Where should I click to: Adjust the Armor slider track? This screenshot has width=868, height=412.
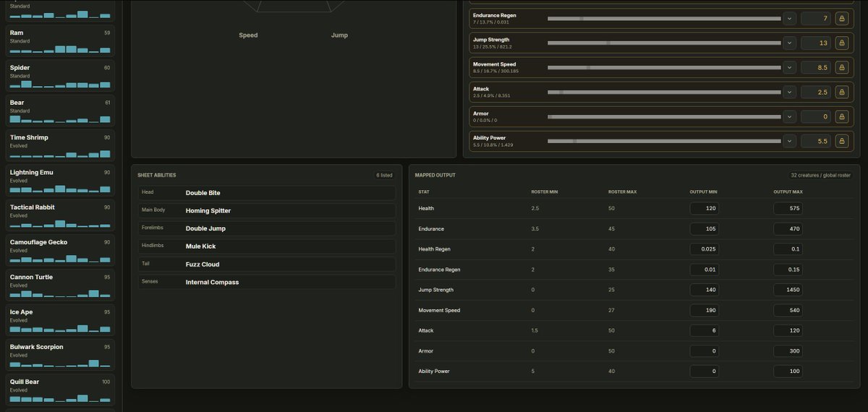(664, 116)
